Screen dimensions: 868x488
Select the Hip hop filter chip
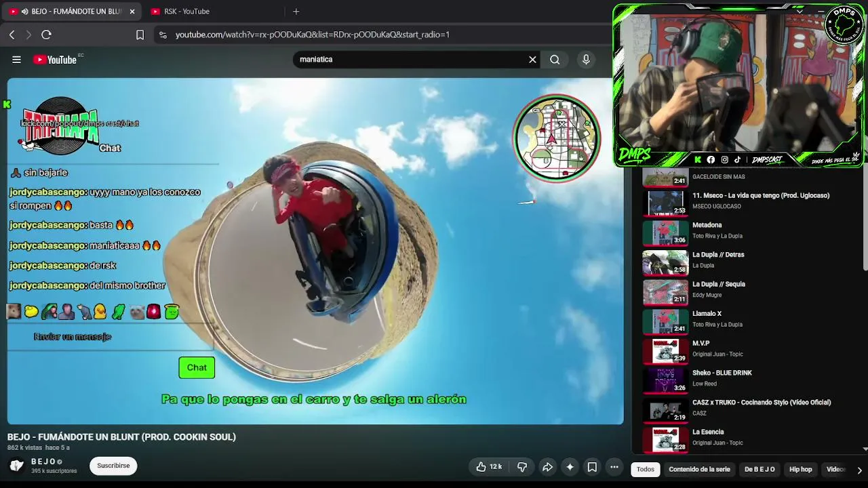pos(801,469)
